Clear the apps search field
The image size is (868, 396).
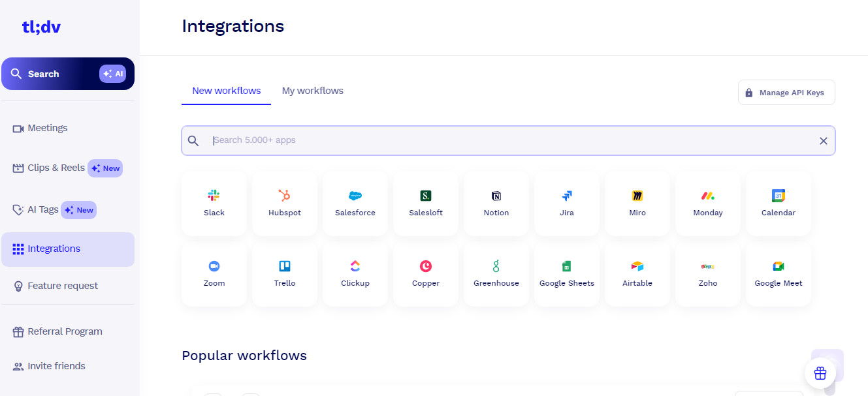click(x=823, y=141)
